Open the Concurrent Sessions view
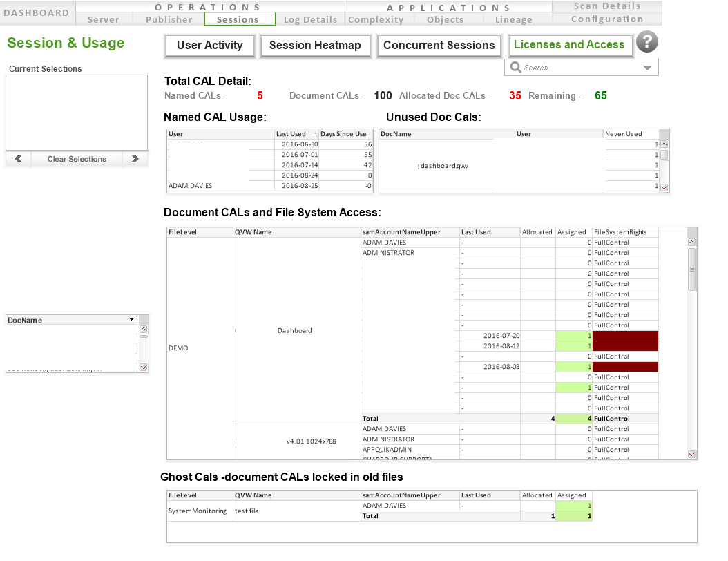This screenshot has width=728, height=561. click(439, 45)
